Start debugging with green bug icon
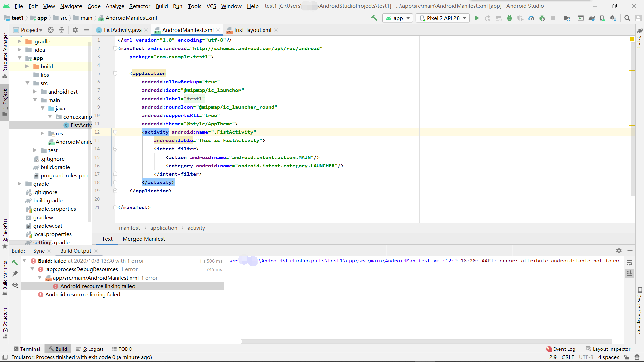Viewport: 644px width, 362px height. (509, 18)
